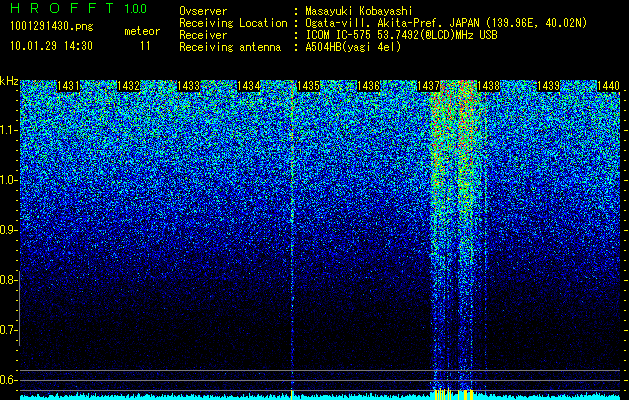Click the 1440 minute marker
Image resolution: width=629 pixels, height=400 pixels.
(609, 86)
